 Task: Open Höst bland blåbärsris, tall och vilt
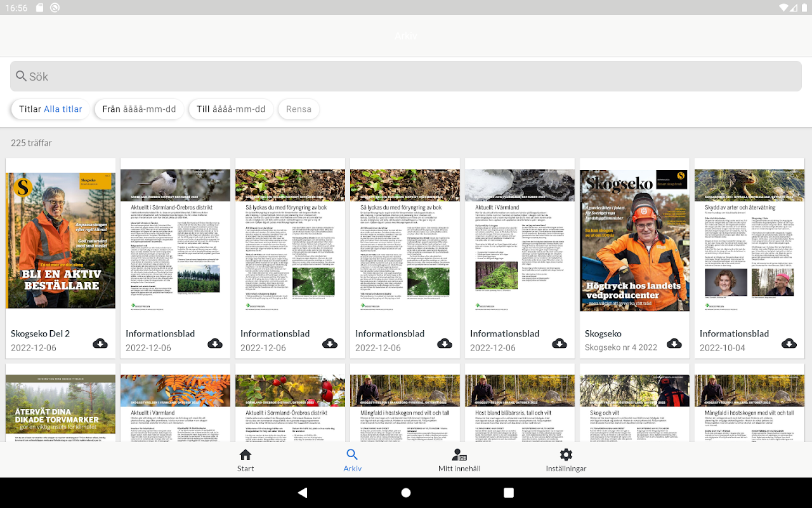[x=520, y=408]
